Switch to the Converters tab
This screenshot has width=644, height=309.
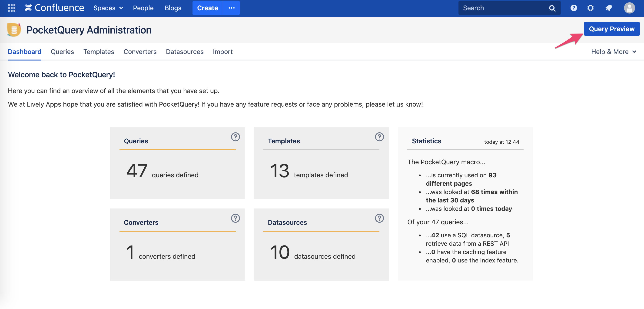point(140,52)
